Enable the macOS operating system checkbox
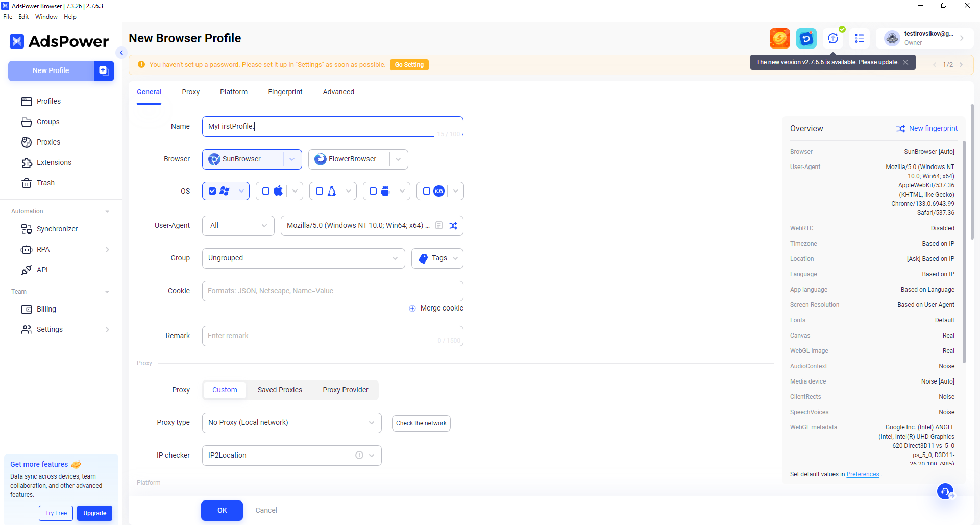 [266, 191]
